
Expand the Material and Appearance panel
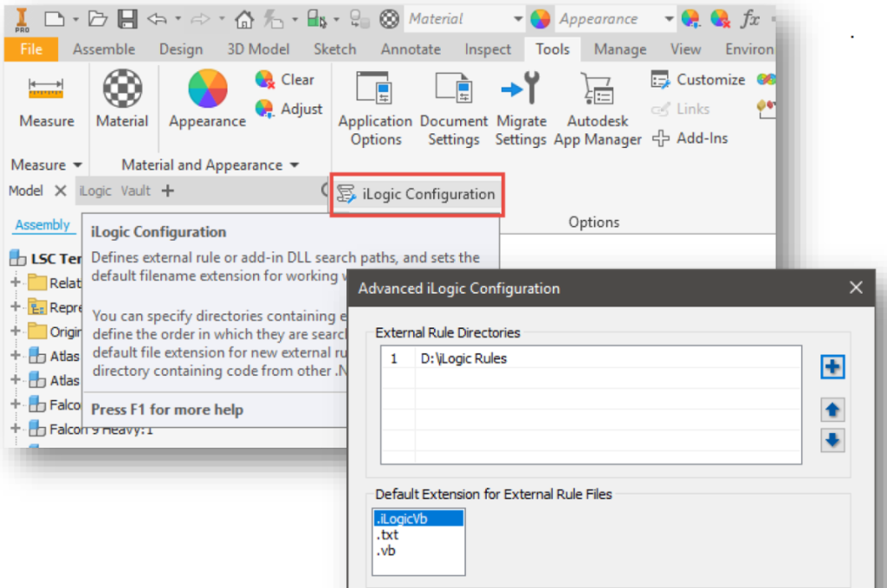tap(295, 165)
